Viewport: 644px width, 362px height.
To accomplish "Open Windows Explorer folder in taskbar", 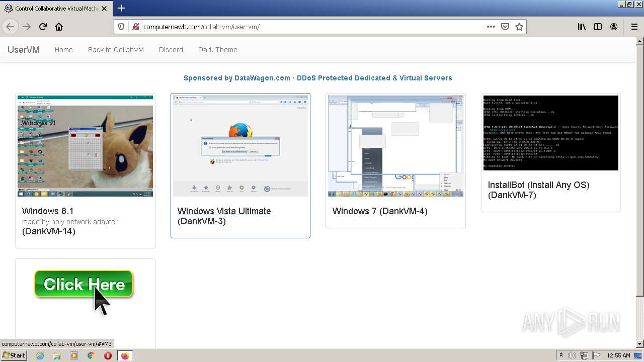I will coord(57,355).
